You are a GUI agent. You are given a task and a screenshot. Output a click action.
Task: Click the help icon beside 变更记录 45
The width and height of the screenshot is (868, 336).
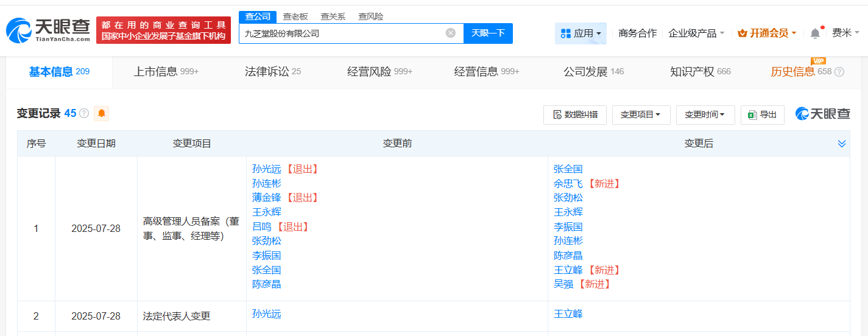pyautogui.click(x=84, y=114)
